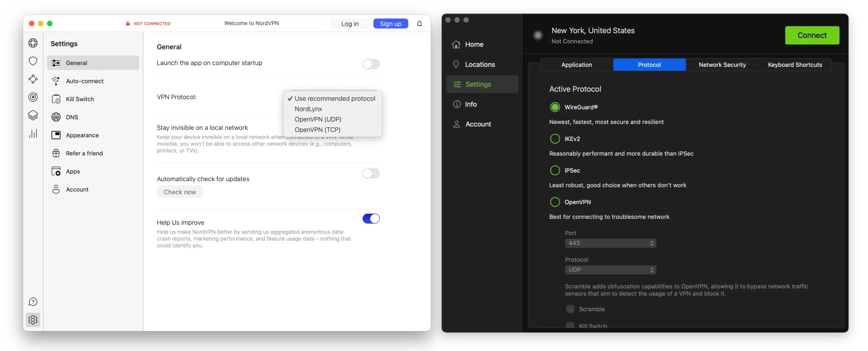Screen dimensions: 868x351
Task: Disable the Help Us Improve switch
Action: (371, 219)
